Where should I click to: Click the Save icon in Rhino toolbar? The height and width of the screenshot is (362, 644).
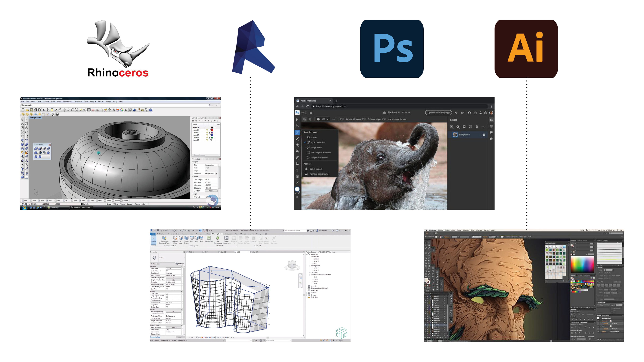click(x=32, y=110)
